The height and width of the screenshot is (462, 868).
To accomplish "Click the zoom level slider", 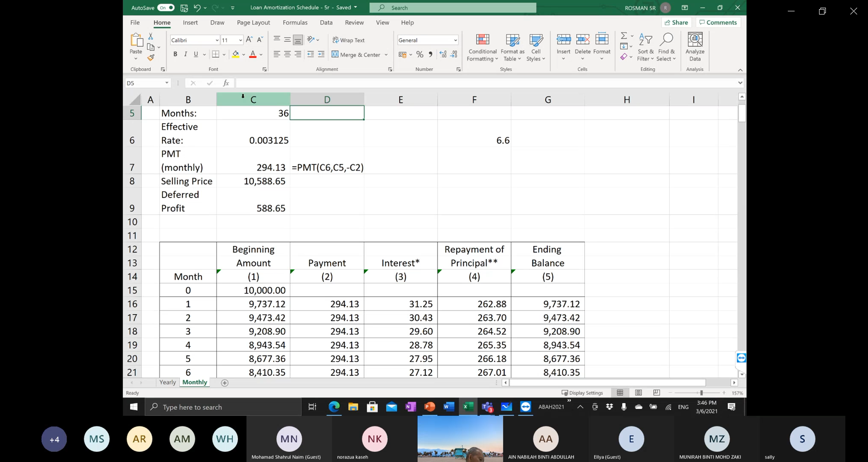I will point(701,393).
